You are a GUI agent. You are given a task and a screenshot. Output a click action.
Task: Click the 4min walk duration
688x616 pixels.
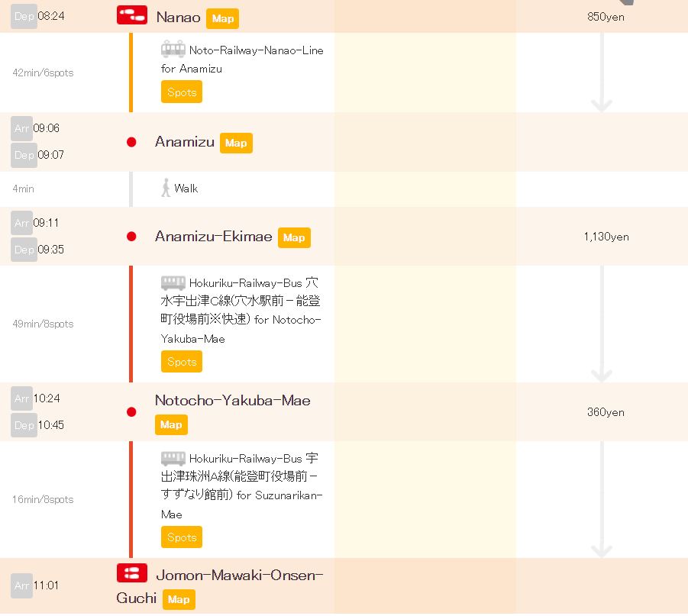23,189
